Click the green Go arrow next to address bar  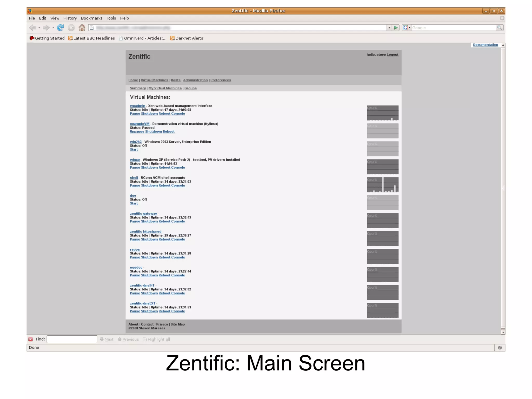coord(396,28)
